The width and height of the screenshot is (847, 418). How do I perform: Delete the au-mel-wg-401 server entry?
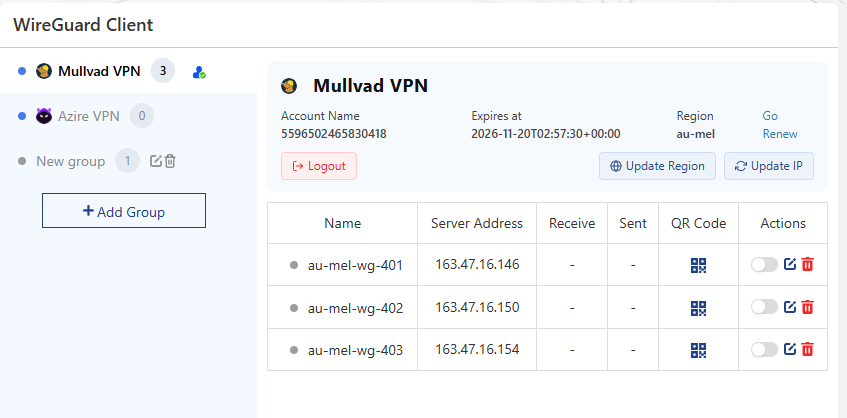tap(808, 264)
